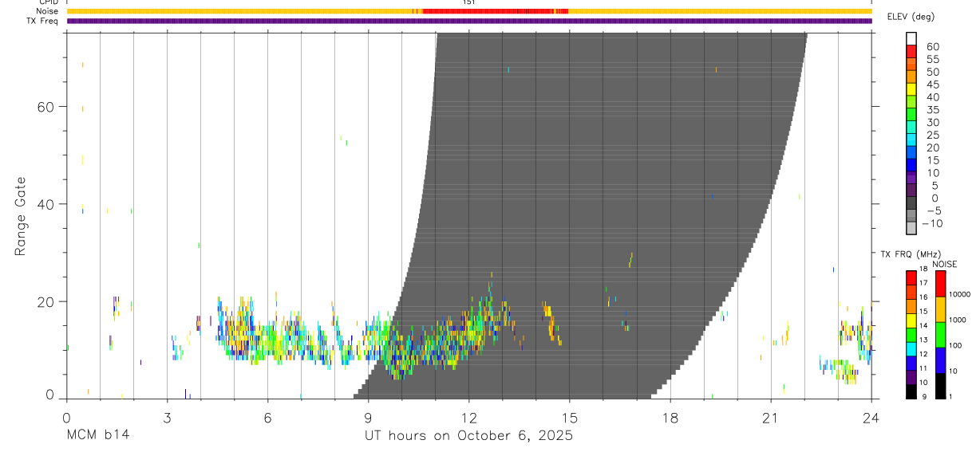
Task: Click the purple TX Freq strip above plot
Action: [x=469, y=21]
